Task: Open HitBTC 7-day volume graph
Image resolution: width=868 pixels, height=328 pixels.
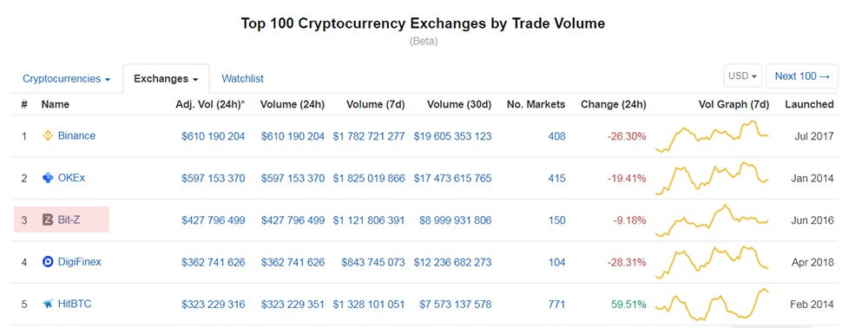Action: point(712,304)
